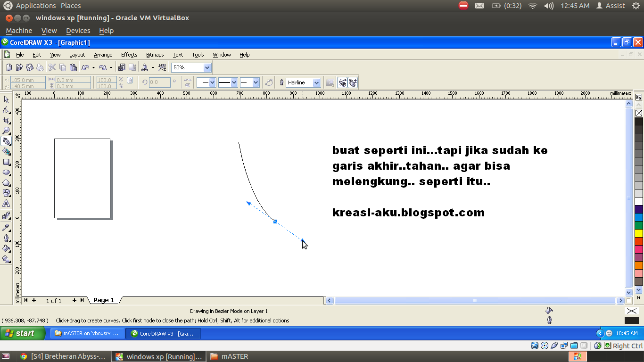
Task: Open the Effects menu
Action: click(129, 55)
